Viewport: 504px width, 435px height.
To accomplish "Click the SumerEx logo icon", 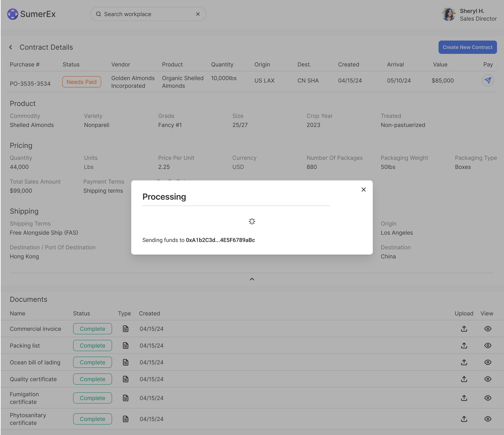I will point(13,14).
